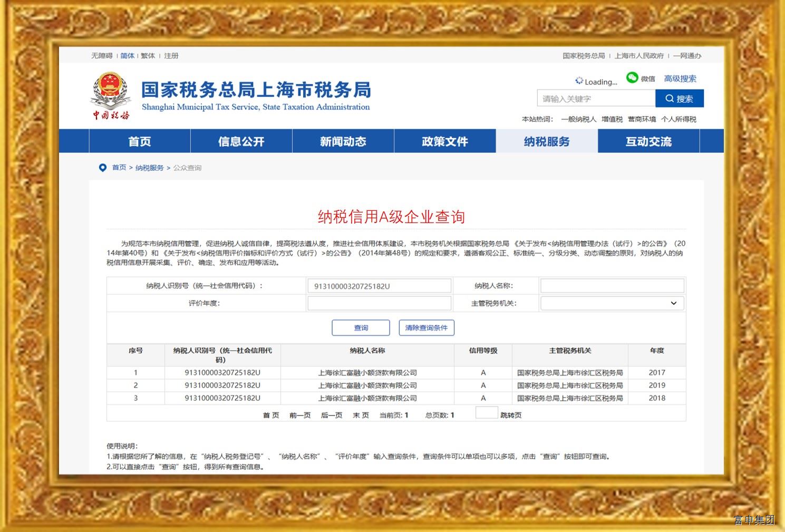This screenshot has height=532, width=785.
Task: Click the page jump number input box
Action: [487, 412]
